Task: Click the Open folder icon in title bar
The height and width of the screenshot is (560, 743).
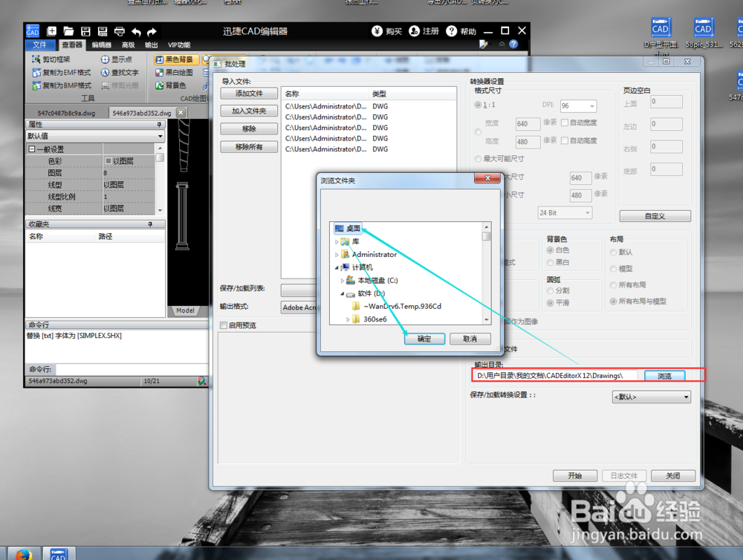Action: (x=68, y=31)
